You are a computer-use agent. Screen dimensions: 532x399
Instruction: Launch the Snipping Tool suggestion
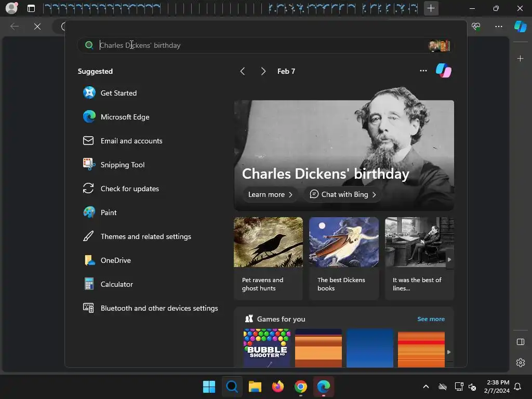[x=114, y=165]
